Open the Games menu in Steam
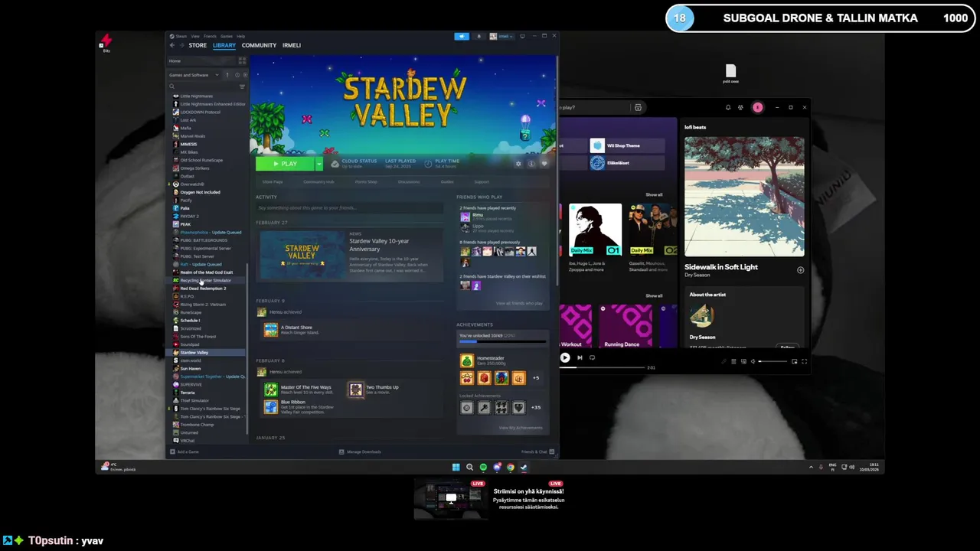This screenshot has height=551, width=980. click(227, 36)
